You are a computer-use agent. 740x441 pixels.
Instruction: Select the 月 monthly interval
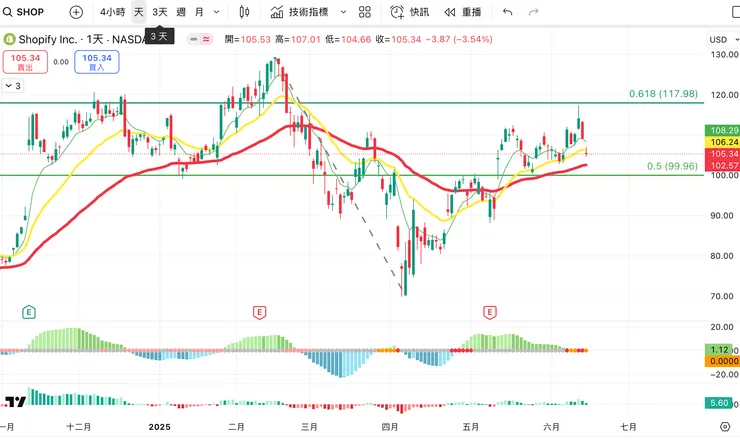point(199,12)
